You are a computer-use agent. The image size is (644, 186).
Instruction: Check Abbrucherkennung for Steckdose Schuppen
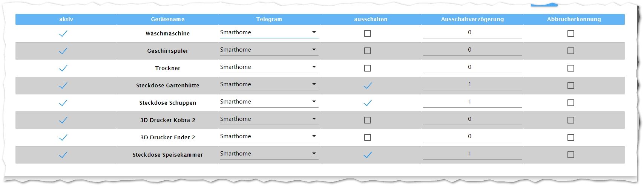coord(571,103)
